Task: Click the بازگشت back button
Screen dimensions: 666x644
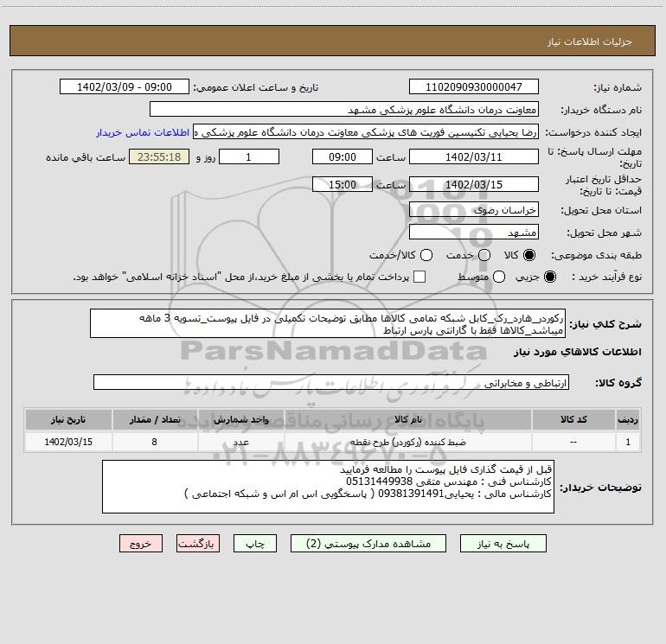Action: pyautogui.click(x=198, y=544)
